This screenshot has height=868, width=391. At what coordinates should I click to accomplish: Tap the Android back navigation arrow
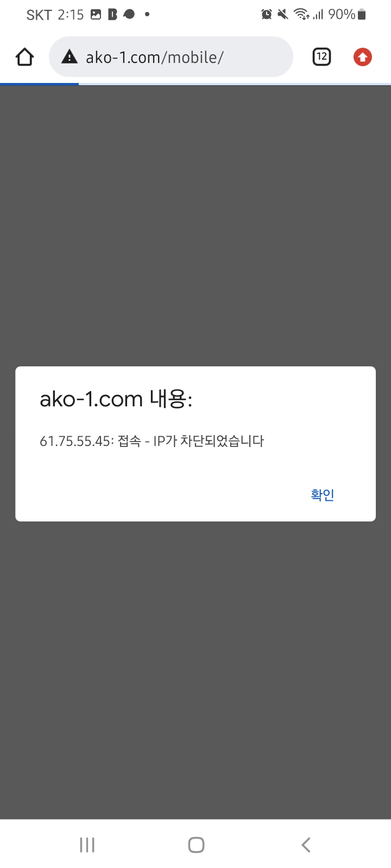click(306, 845)
